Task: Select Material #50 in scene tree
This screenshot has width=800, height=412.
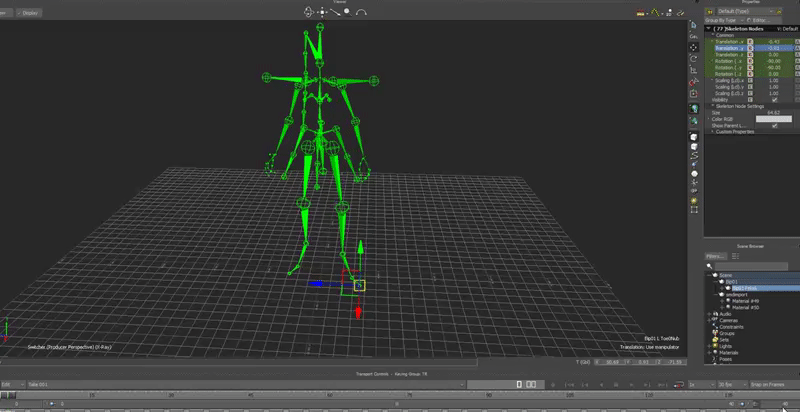Action: (745, 307)
